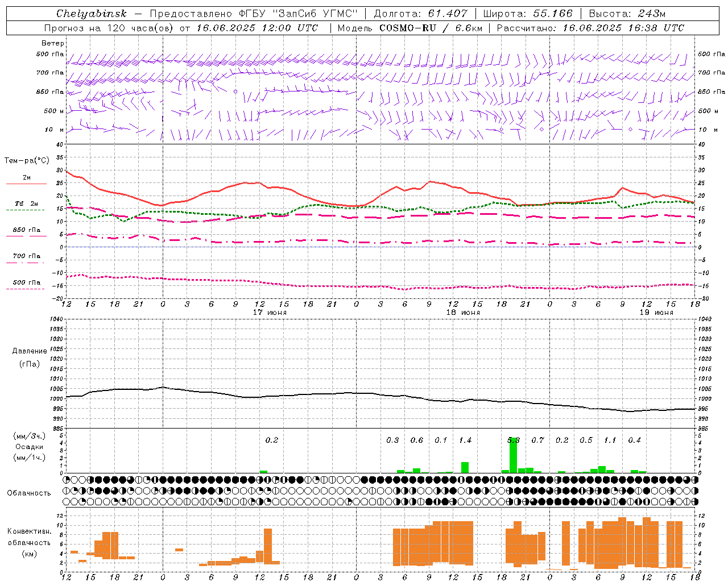
Task: Click the red 2м temperature legend line
Action: pyautogui.click(x=26, y=184)
